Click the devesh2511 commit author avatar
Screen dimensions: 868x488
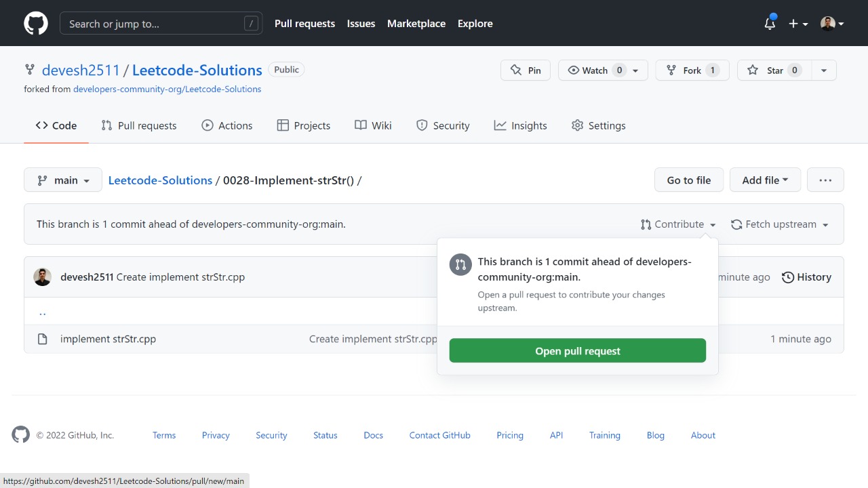[x=43, y=277]
